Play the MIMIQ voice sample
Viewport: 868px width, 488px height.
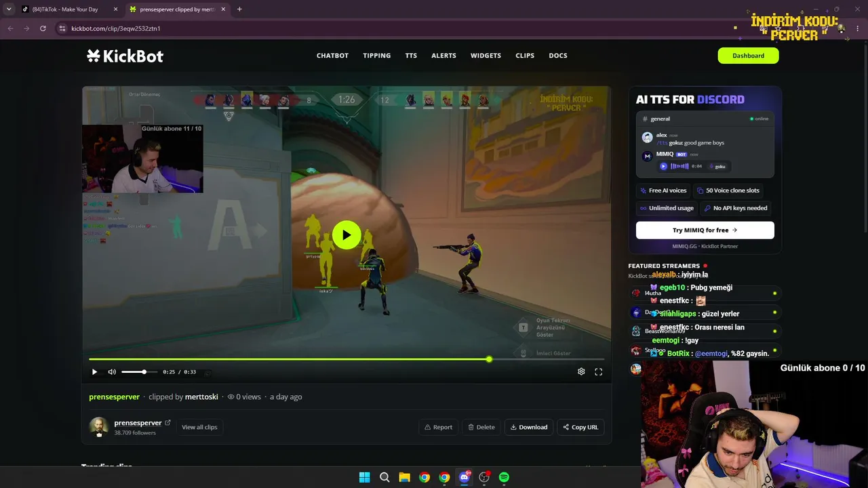[664, 166]
